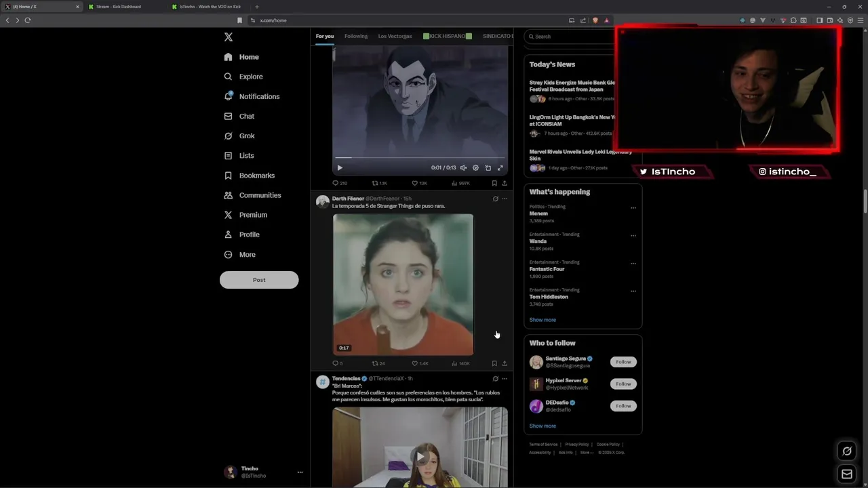Like Darth Fëanor's post with 1.4K likes
This screenshot has width=868, height=488.
click(x=420, y=363)
